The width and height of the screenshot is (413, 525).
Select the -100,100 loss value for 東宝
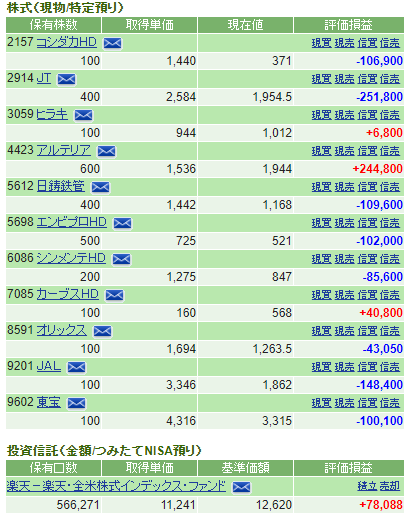click(380, 421)
